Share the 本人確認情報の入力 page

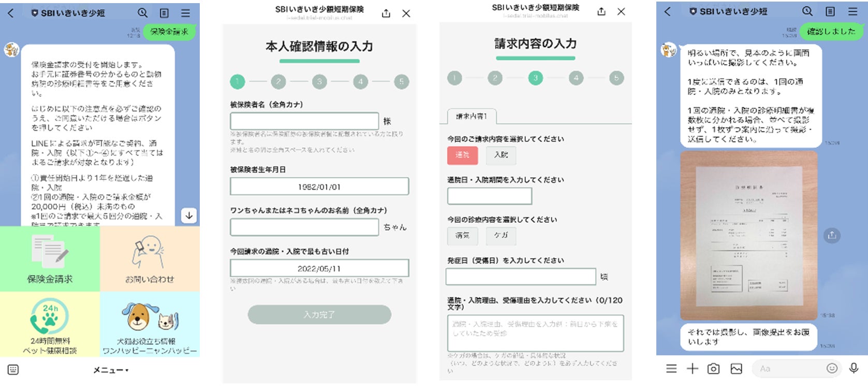coord(386,13)
